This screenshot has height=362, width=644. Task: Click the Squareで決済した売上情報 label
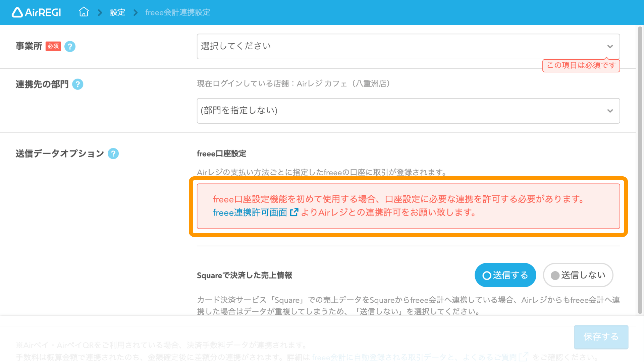[244, 275]
